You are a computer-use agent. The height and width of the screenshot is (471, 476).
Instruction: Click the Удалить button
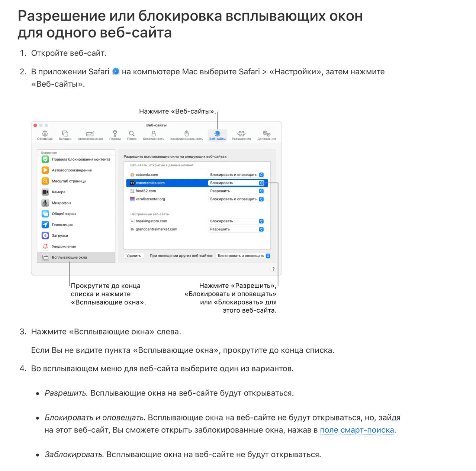click(x=134, y=256)
